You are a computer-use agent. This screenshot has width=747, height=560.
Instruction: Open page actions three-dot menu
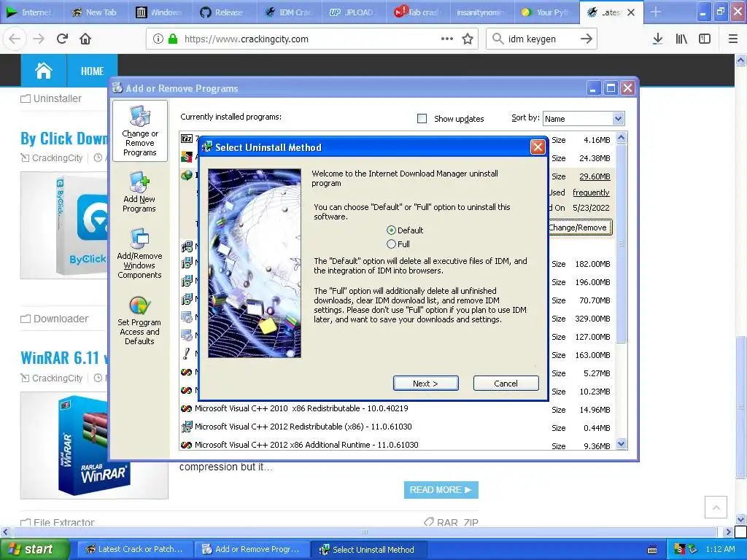447,39
